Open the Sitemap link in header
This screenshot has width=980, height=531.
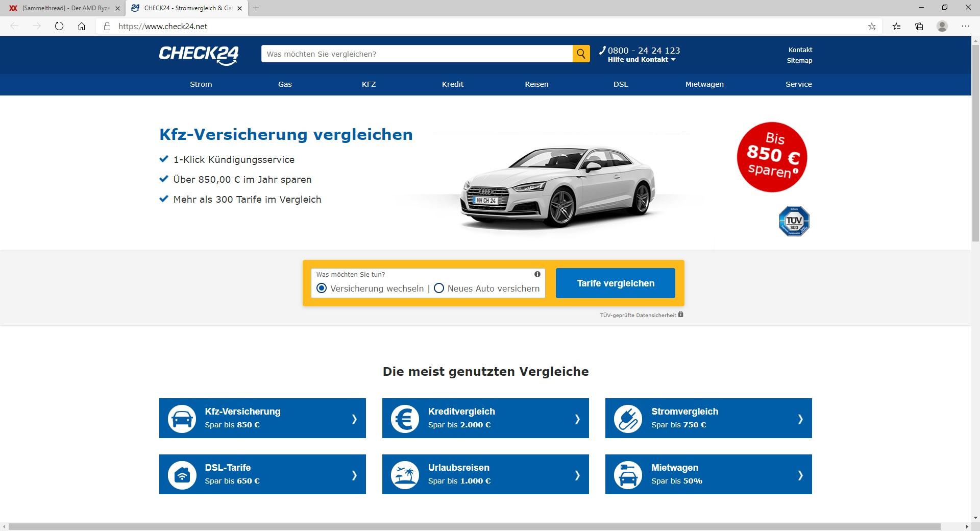point(799,61)
